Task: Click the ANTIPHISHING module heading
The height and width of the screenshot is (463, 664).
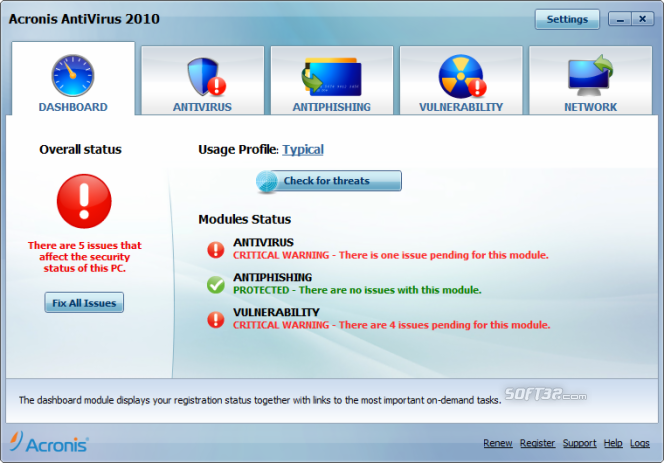Action: [x=272, y=277]
